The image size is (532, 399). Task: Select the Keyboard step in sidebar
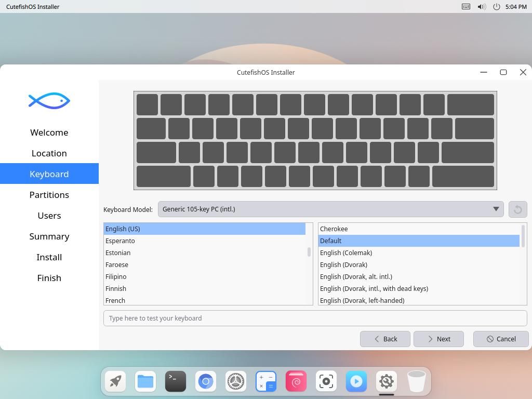pos(49,174)
